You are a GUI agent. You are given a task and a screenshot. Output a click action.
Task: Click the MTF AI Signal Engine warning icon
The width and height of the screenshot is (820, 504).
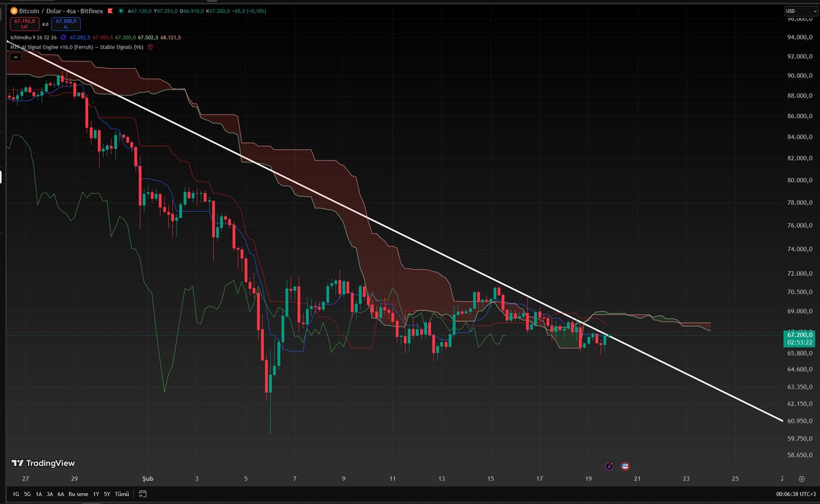click(150, 47)
